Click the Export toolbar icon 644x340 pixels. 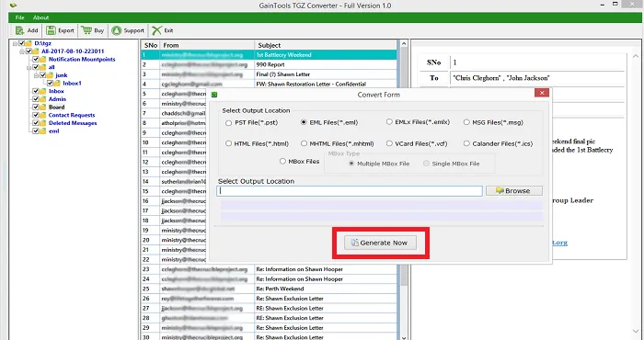point(51,30)
